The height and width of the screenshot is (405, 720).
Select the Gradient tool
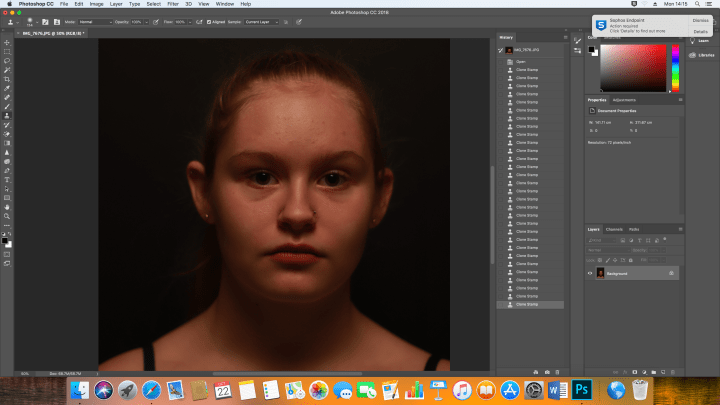point(7,143)
